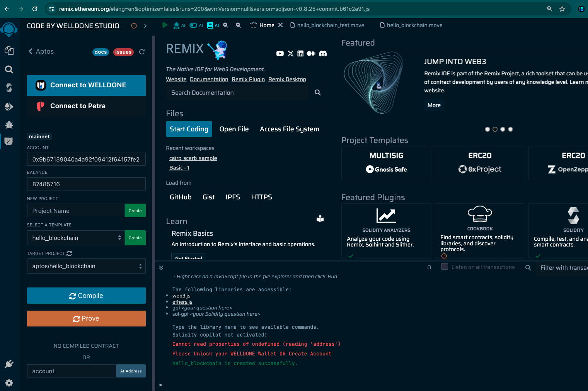The height and width of the screenshot is (391, 588).
Task: Open the Plugin Manager plug icon
Action: coord(9,364)
